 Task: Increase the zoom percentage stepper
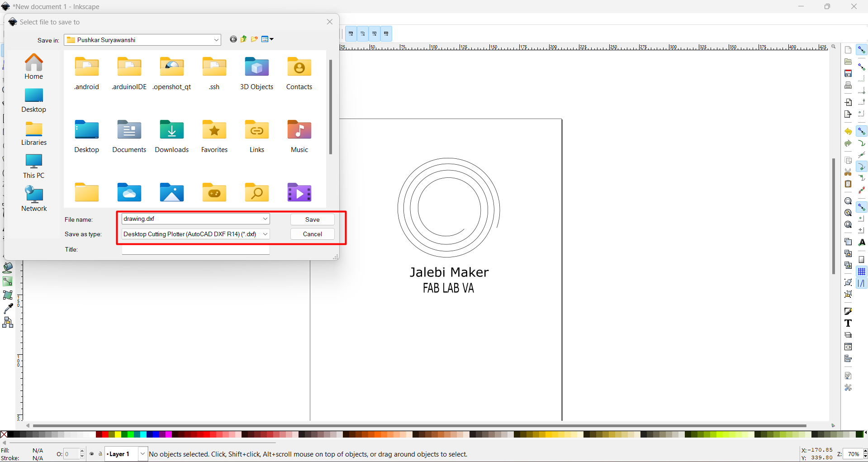(x=865, y=451)
